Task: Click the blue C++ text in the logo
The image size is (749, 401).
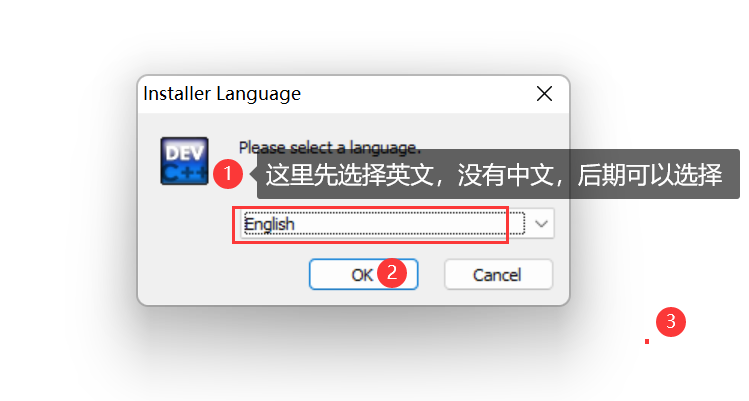Action: click(x=185, y=173)
